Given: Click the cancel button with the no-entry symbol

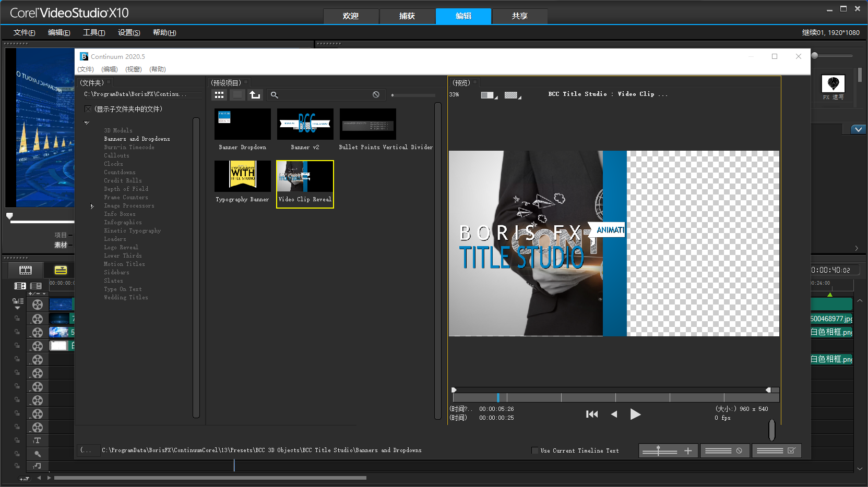Looking at the screenshot, I should pyautogui.click(x=725, y=451).
